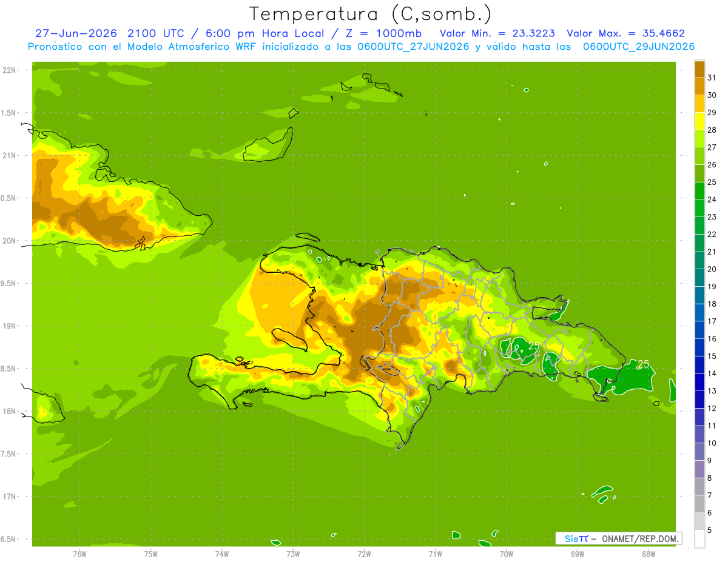Click the purple legend band between 9 and 10

point(699,452)
